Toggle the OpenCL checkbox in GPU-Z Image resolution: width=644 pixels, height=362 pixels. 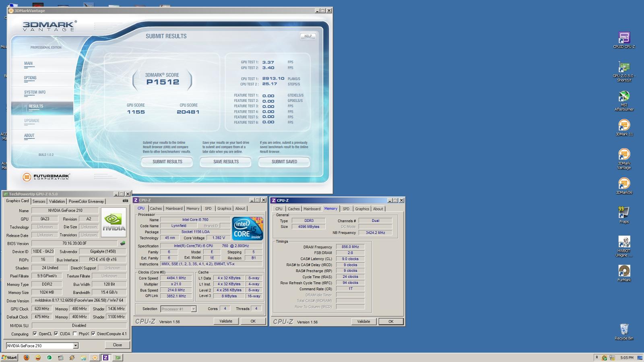click(35, 334)
